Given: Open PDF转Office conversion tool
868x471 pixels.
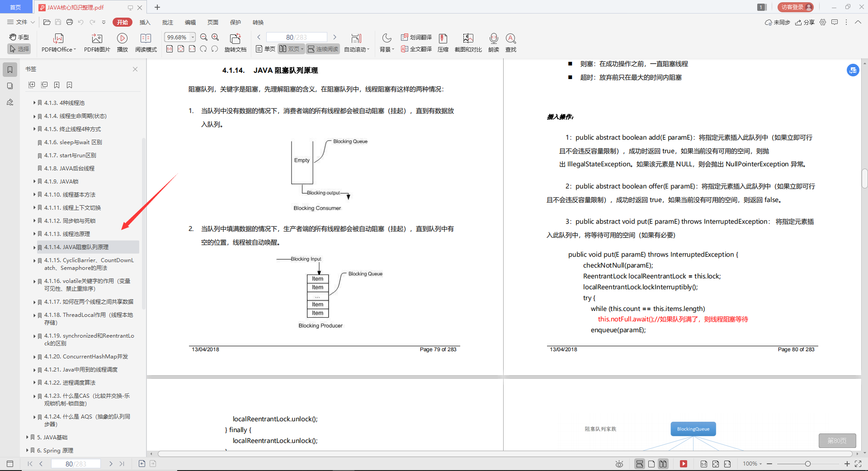Looking at the screenshot, I should click(x=58, y=42).
